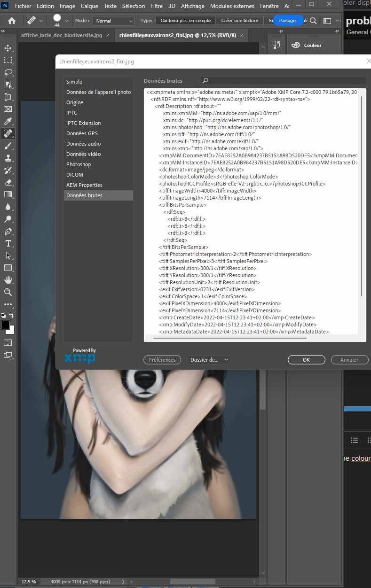This screenshot has width=371, height=588.
Task: Select the Rectangle shape tool
Action: 8,268
